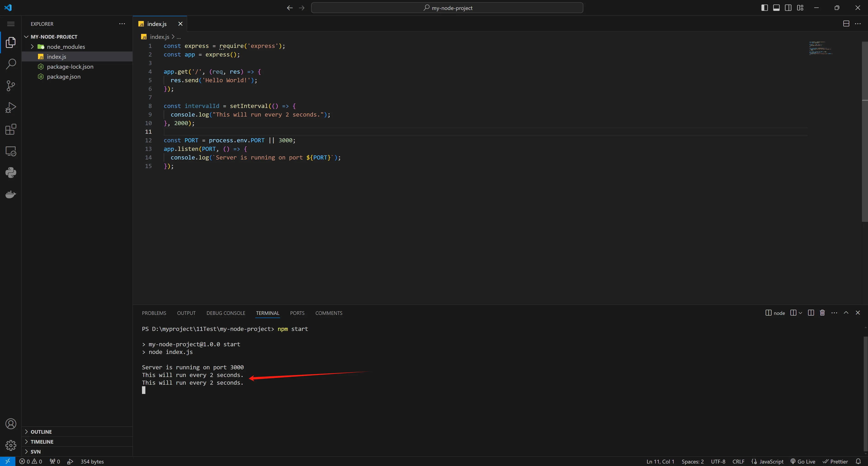Open the Docker activity bar icon
The height and width of the screenshot is (466, 868).
(11, 194)
